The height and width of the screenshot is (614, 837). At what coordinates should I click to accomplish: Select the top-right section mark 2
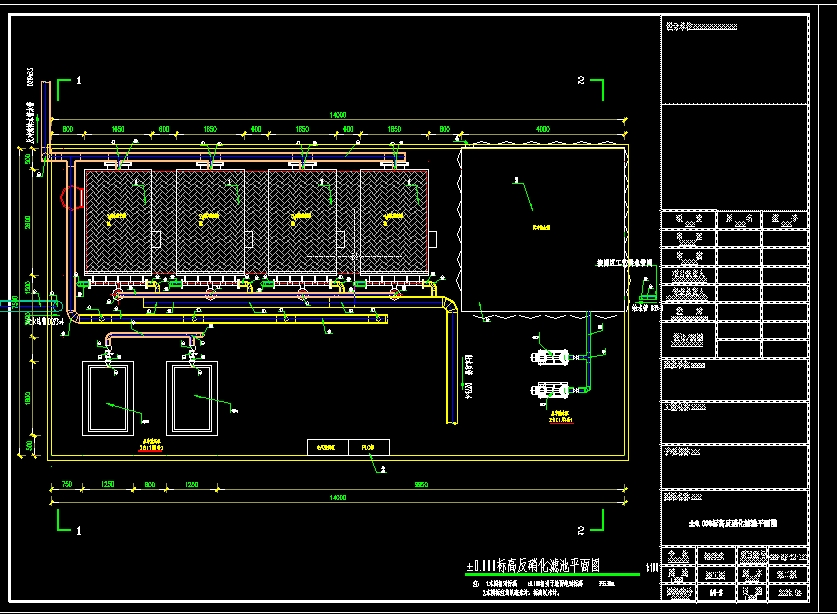coord(591,89)
